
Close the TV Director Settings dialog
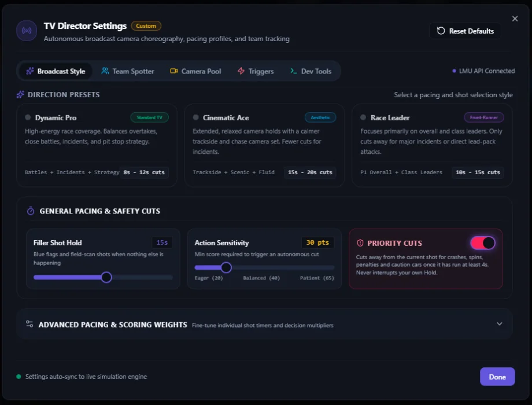515,19
